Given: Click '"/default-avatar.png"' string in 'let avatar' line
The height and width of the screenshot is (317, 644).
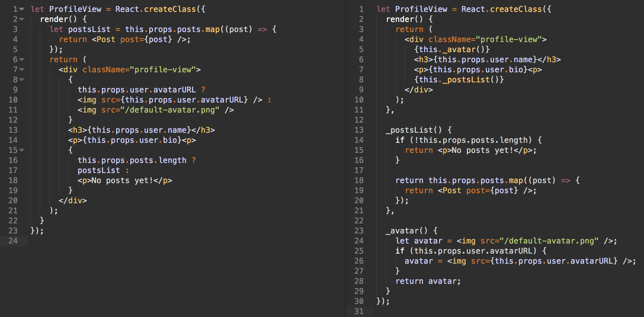Looking at the screenshot, I should tap(549, 241).
